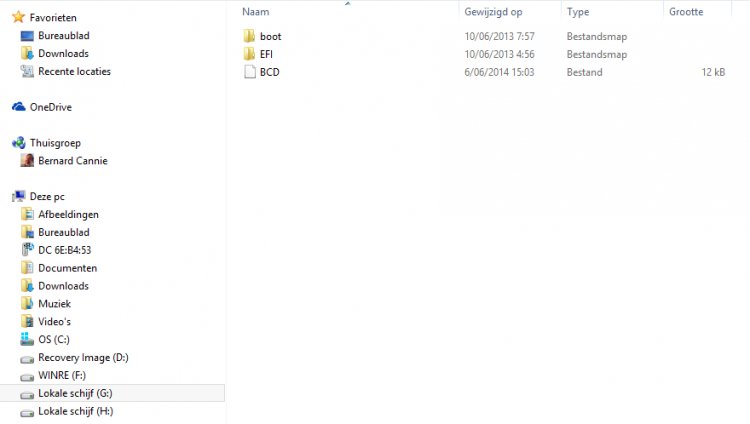Open Muziek folder

55,303
